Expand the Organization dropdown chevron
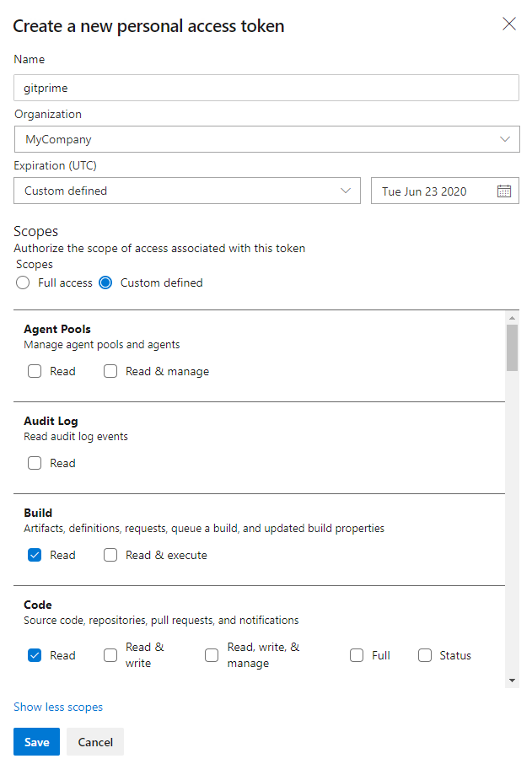The width and height of the screenshot is (532, 764). click(505, 139)
